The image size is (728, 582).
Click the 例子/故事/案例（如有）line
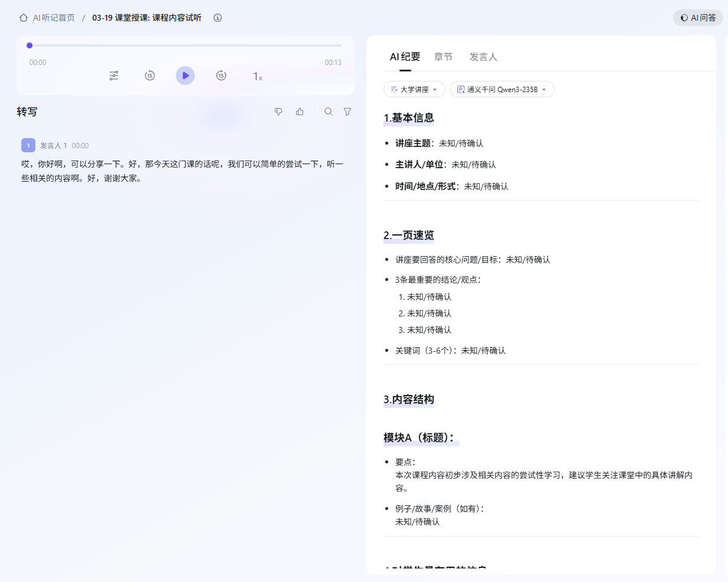pyautogui.click(x=440, y=509)
